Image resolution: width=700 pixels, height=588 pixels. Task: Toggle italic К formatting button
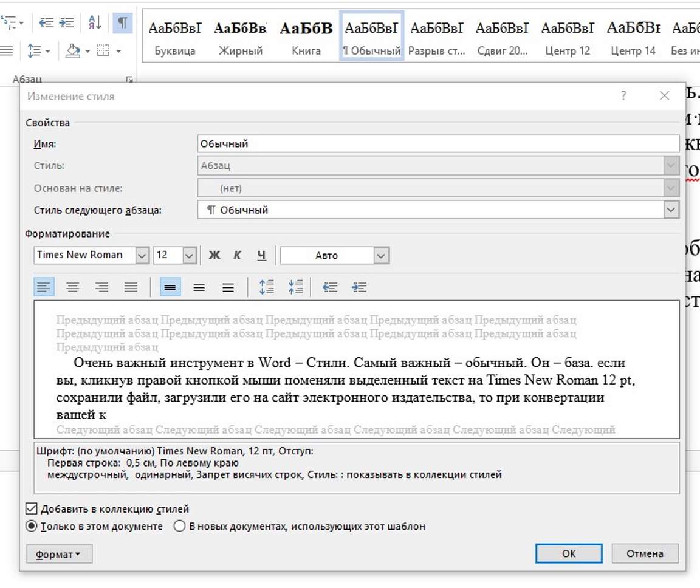pos(238,255)
